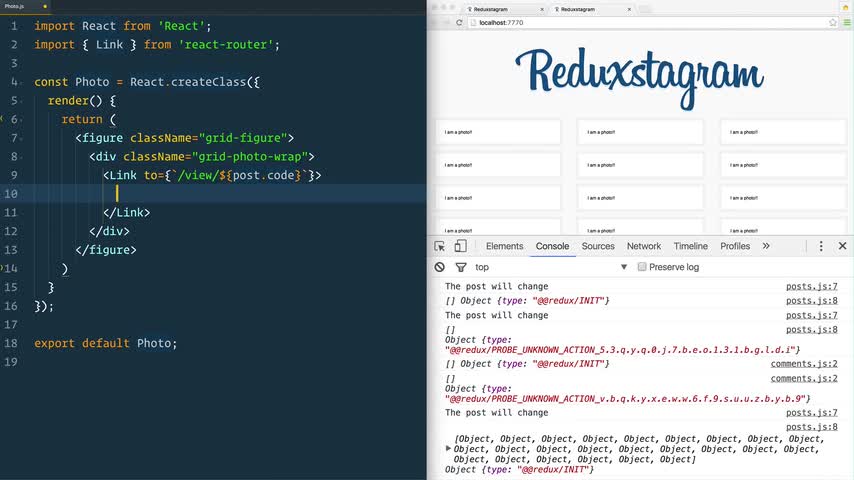Click 'React.createClass' in line 4
Viewport: 854px width, 480px height.
[x=188, y=82]
